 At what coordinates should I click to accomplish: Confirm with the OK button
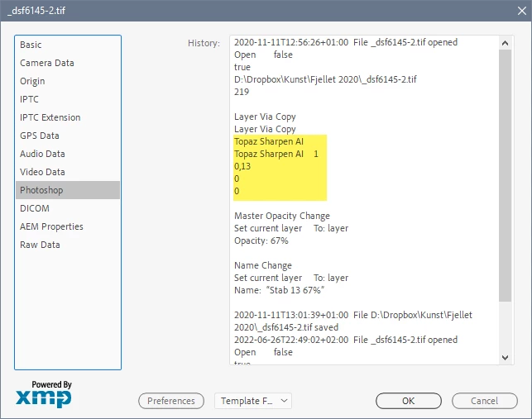click(x=409, y=401)
